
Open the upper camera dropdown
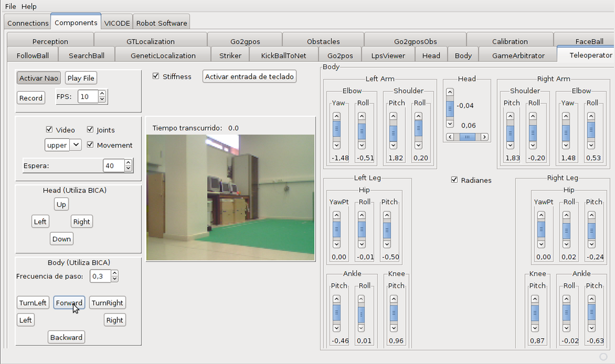coord(76,145)
